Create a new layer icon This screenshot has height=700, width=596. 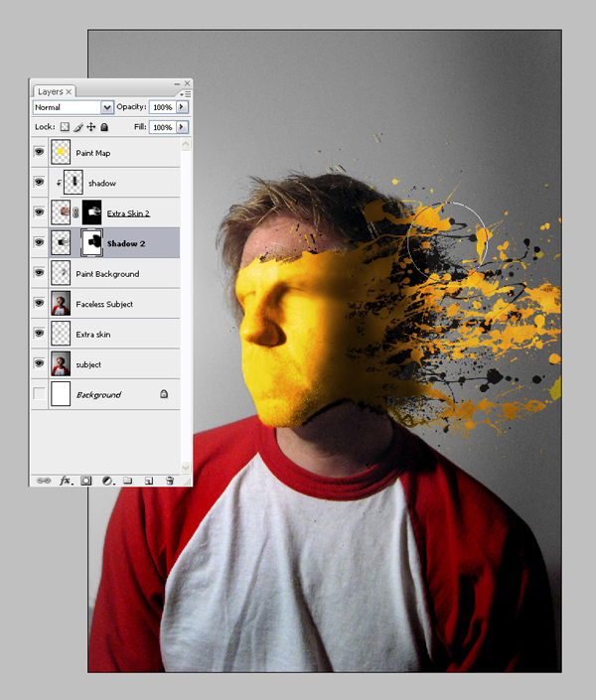pyautogui.click(x=149, y=481)
